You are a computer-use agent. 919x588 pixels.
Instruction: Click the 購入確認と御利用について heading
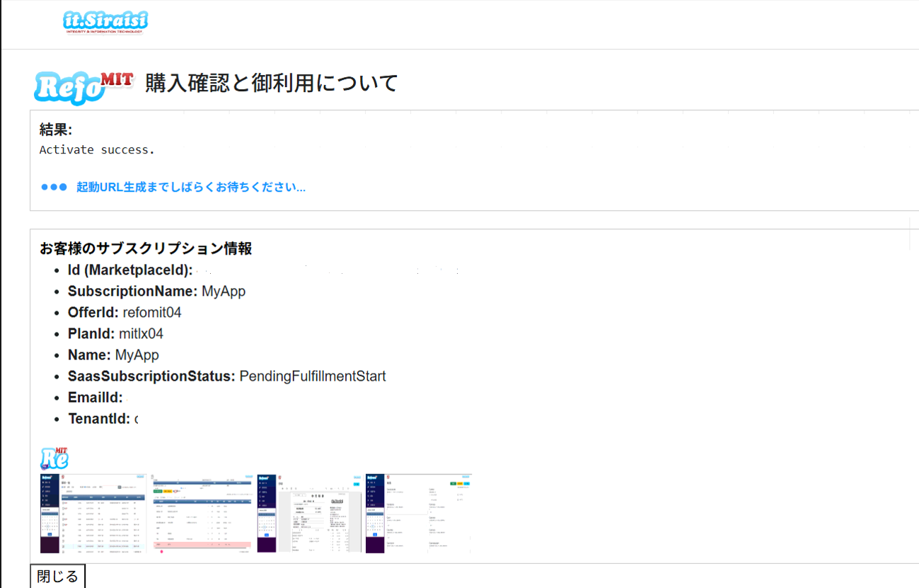tap(272, 83)
